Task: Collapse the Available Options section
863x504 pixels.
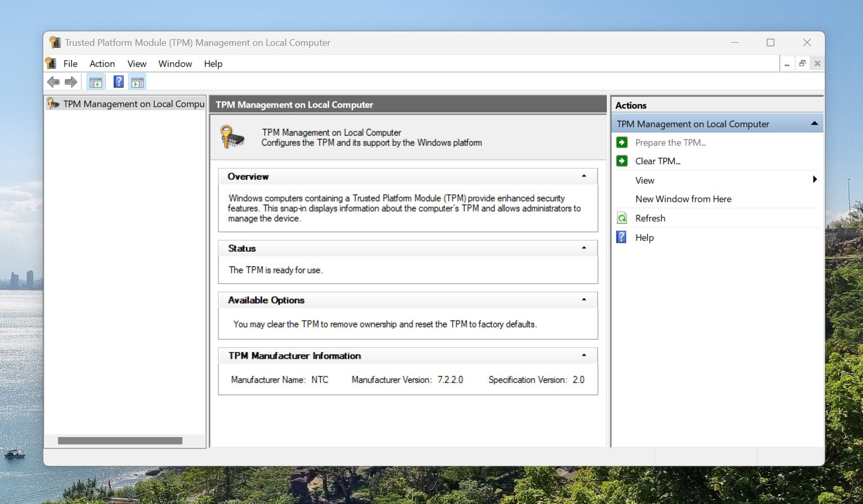Action: pyautogui.click(x=584, y=300)
